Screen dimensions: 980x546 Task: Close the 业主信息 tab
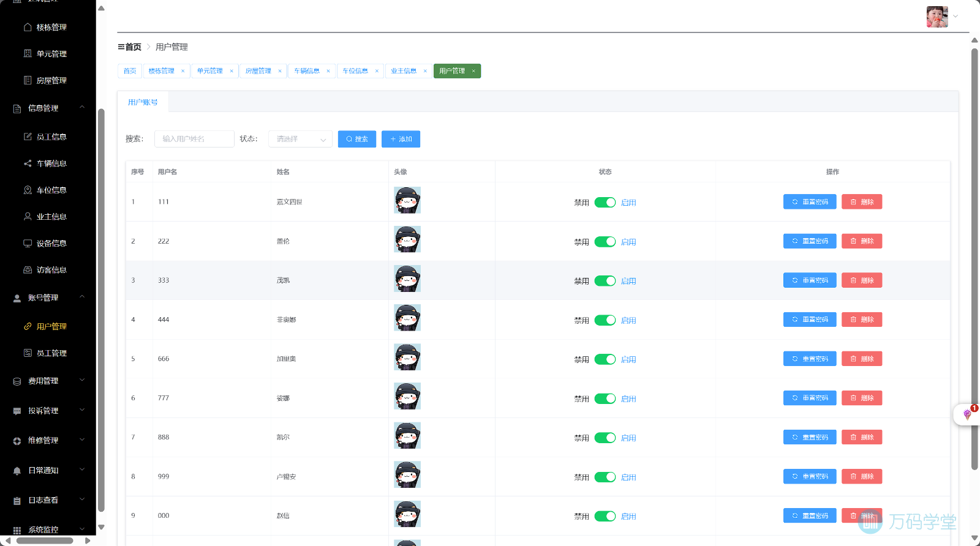point(425,71)
